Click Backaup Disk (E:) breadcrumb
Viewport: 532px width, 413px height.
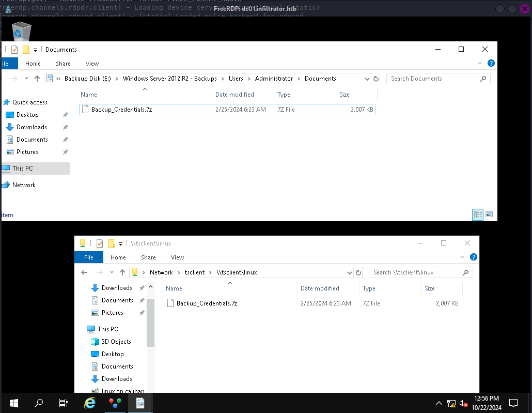coord(87,79)
